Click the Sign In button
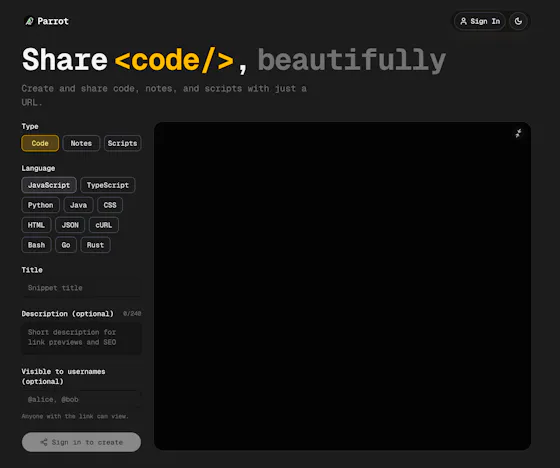Viewport: 560px width, 468px height. pos(480,21)
